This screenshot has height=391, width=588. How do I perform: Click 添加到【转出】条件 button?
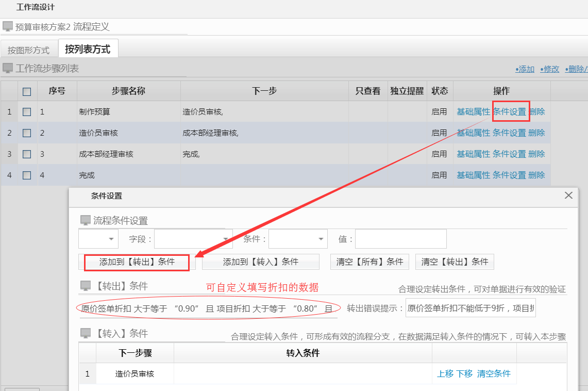tap(137, 262)
